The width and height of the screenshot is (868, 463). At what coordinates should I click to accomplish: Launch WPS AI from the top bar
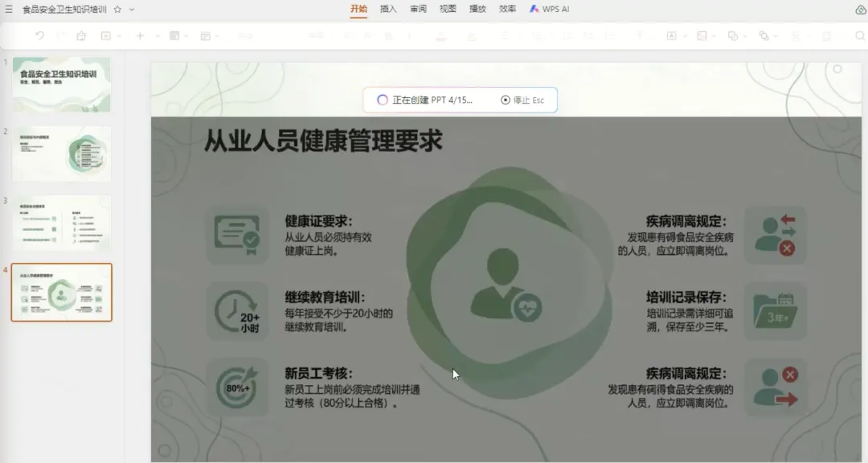(x=549, y=9)
